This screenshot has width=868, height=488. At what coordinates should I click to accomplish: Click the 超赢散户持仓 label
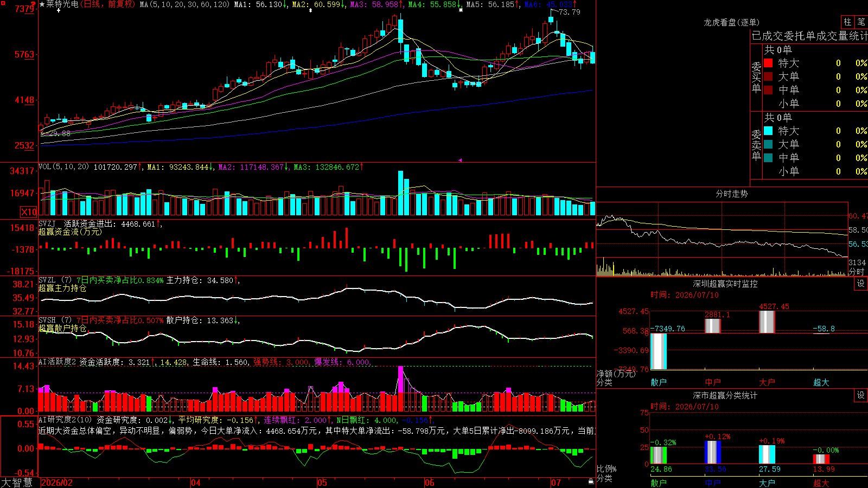tap(62, 328)
